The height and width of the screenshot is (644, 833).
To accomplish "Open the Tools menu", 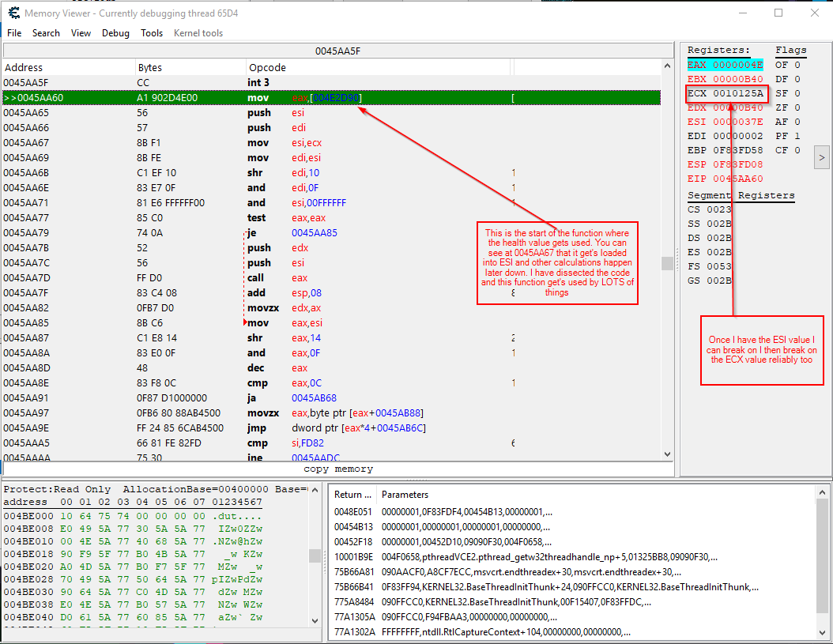I will click(152, 33).
